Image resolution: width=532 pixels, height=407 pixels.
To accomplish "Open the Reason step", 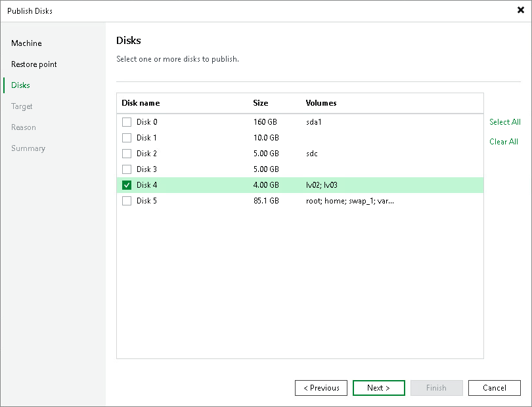I will [x=23, y=127].
